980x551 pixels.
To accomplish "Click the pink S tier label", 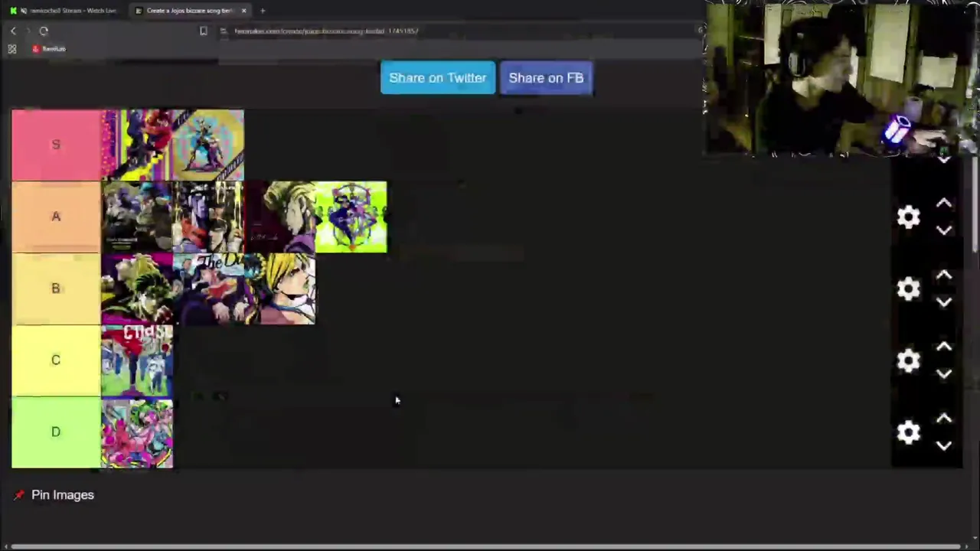I will tap(56, 145).
